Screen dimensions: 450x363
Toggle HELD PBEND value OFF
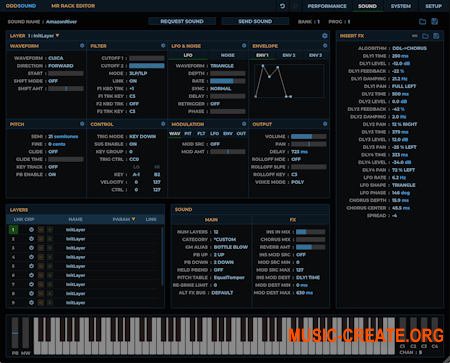[x=218, y=270]
